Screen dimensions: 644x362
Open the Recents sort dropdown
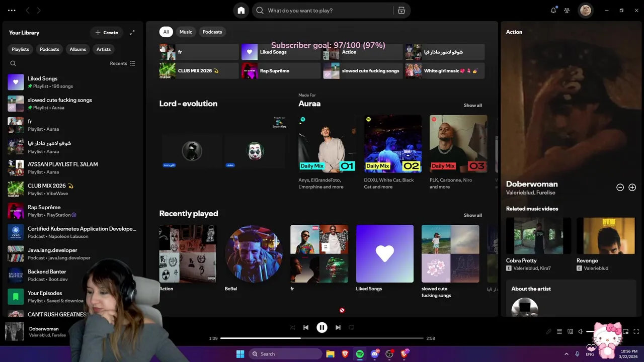pyautogui.click(x=123, y=63)
